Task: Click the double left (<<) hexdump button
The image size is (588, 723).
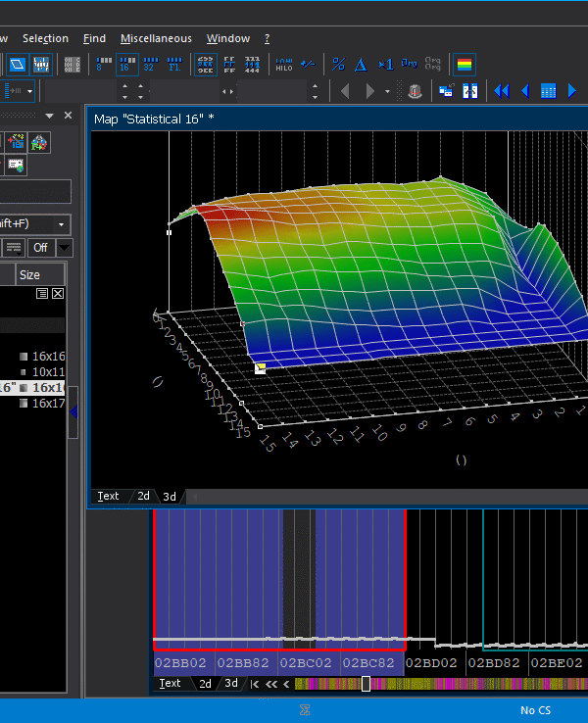Action: 271,684
